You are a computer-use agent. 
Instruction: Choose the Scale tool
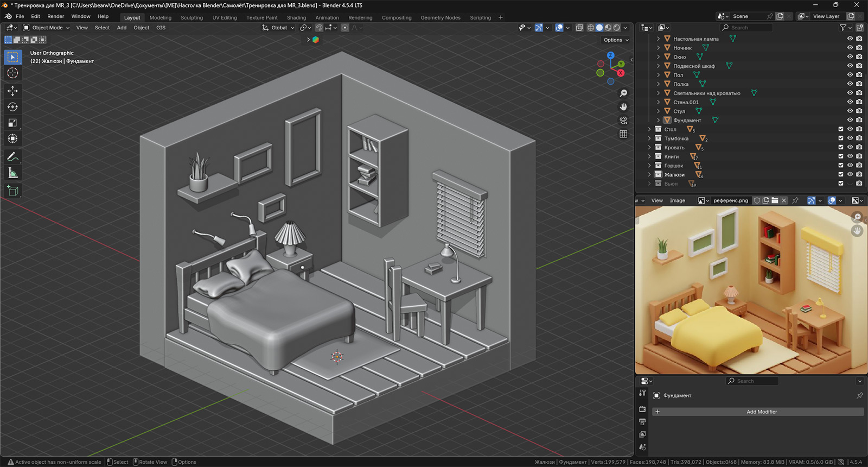click(x=12, y=123)
